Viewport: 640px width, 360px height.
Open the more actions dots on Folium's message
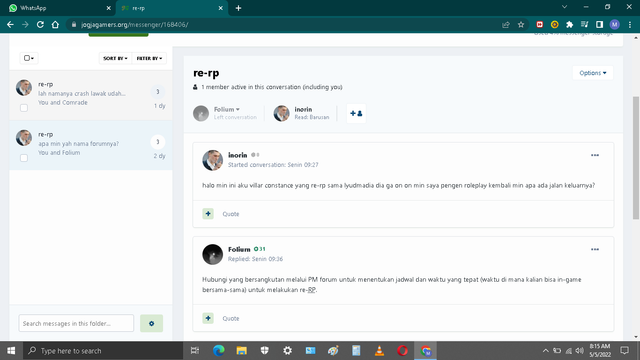595,249
